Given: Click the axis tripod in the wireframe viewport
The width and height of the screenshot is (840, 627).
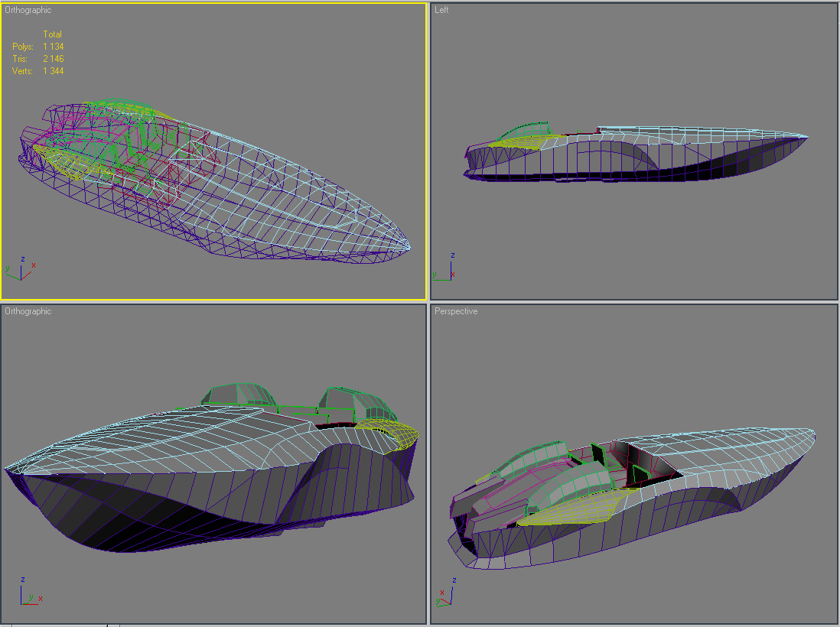Looking at the screenshot, I should (21, 269).
